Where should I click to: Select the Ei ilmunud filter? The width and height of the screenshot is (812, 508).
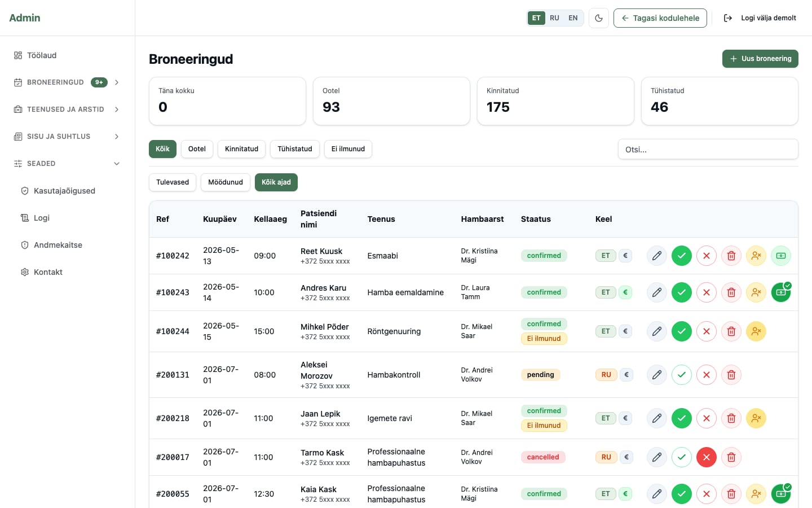(x=348, y=149)
